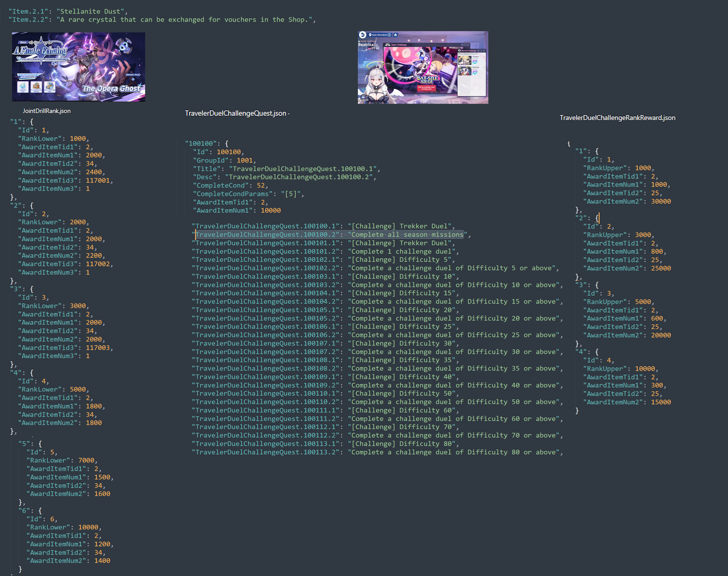Open Chaton's three-dot options menu
This screenshot has width=728, height=576.
click(x=484, y=57)
